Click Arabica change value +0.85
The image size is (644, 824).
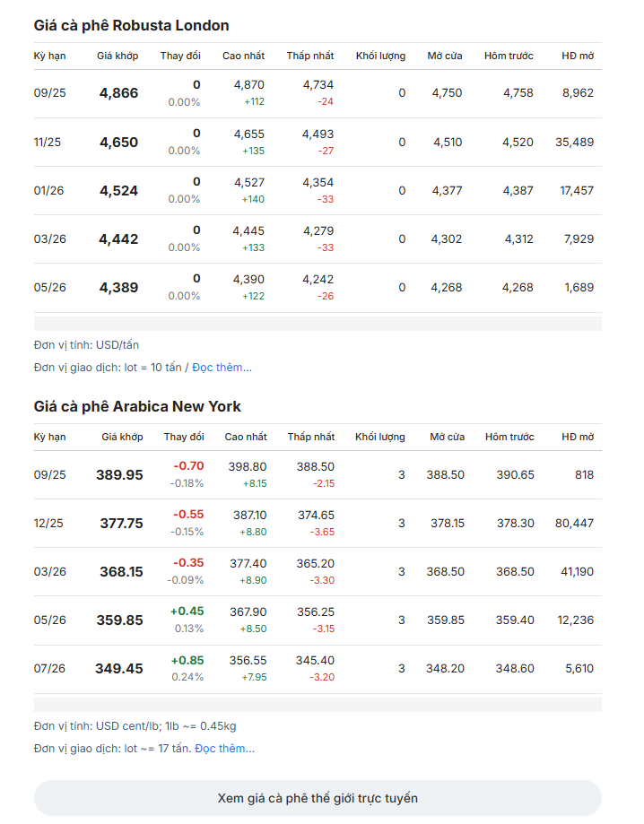pyautogui.click(x=187, y=660)
